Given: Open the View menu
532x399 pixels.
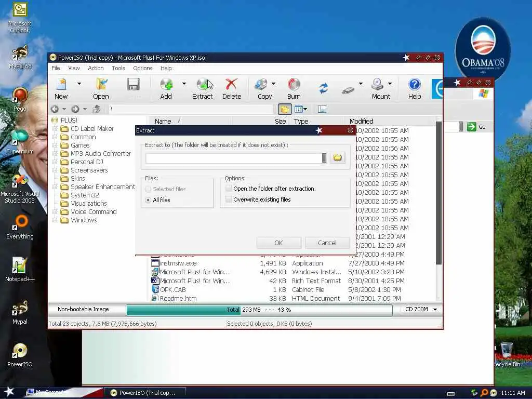Looking at the screenshot, I should pos(74,68).
